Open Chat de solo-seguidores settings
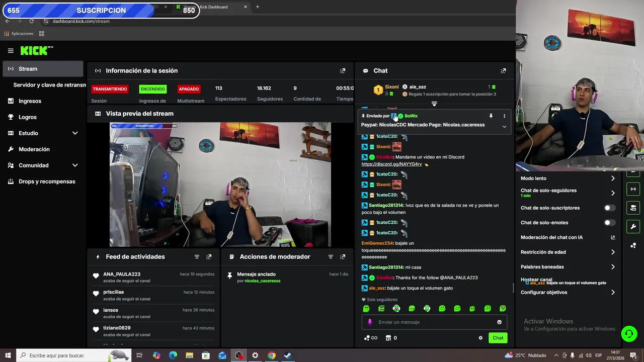The image size is (644, 362). (568, 193)
